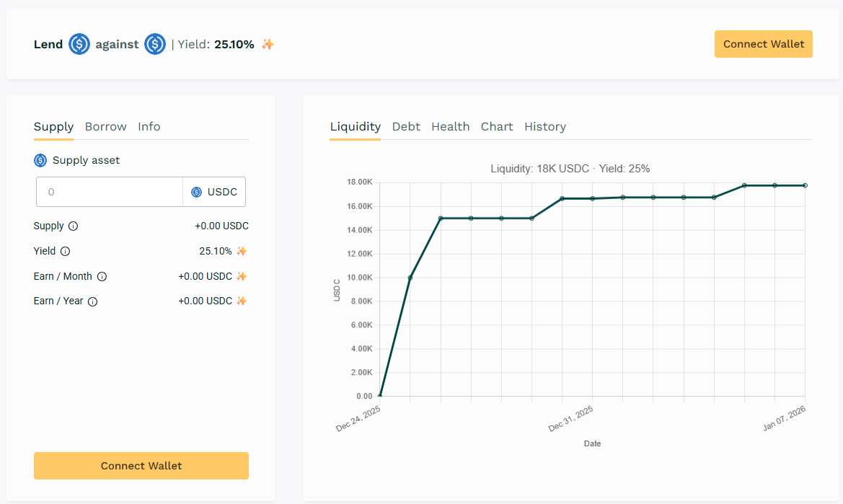Open the History tab
The image size is (843, 504).
tap(544, 127)
